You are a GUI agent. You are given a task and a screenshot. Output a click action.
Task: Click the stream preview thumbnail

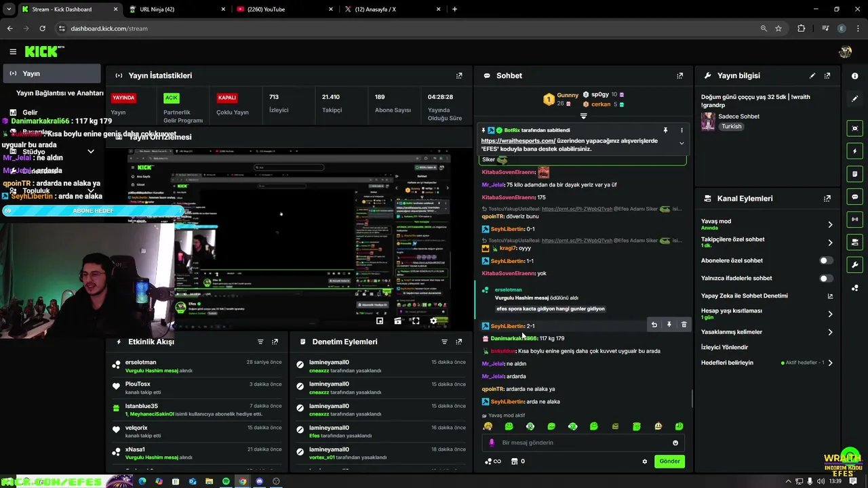(x=290, y=239)
